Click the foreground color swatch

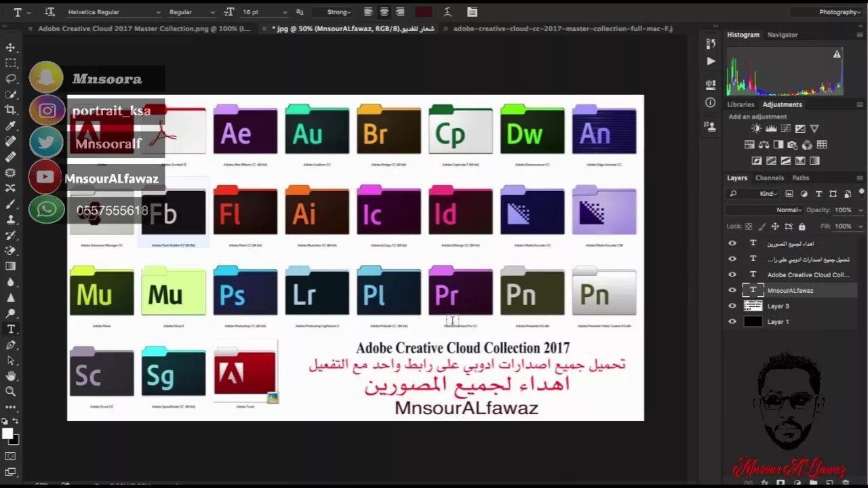[x=7, y=433]
